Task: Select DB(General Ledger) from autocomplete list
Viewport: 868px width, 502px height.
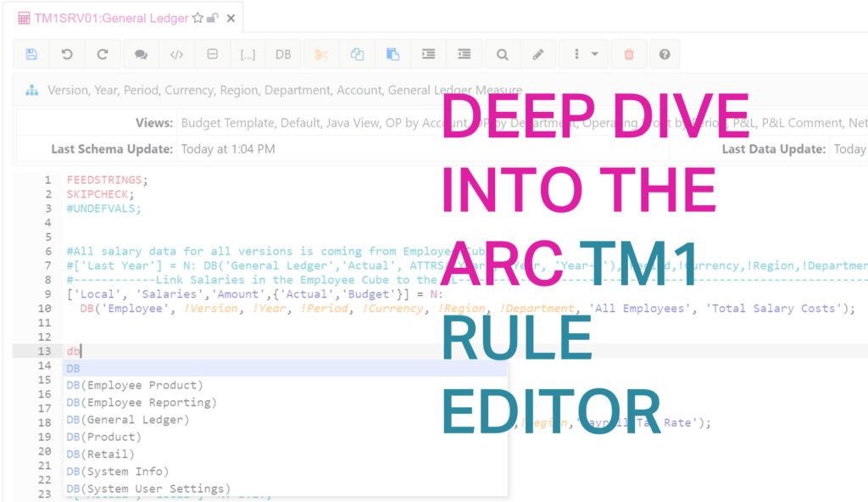Action: [128, 420]
